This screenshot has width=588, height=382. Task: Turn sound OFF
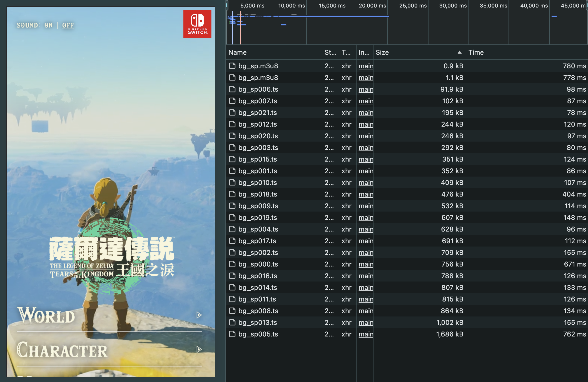(x=68, y=25)
